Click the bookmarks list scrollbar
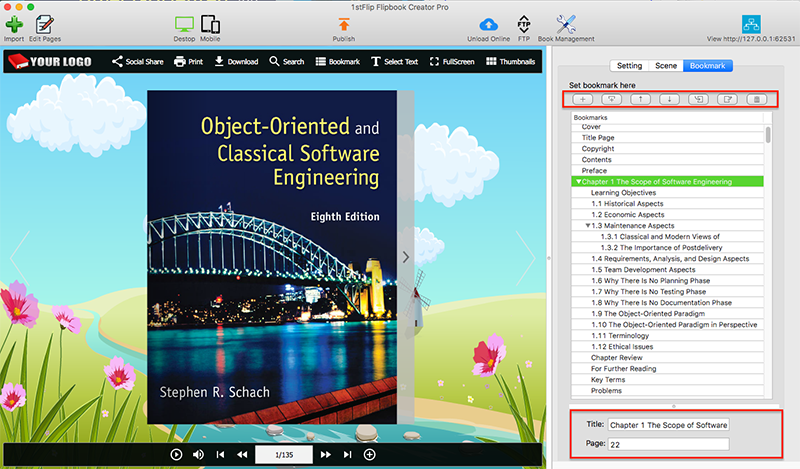The height and width of the screenshot is (469, 800). 768,134
